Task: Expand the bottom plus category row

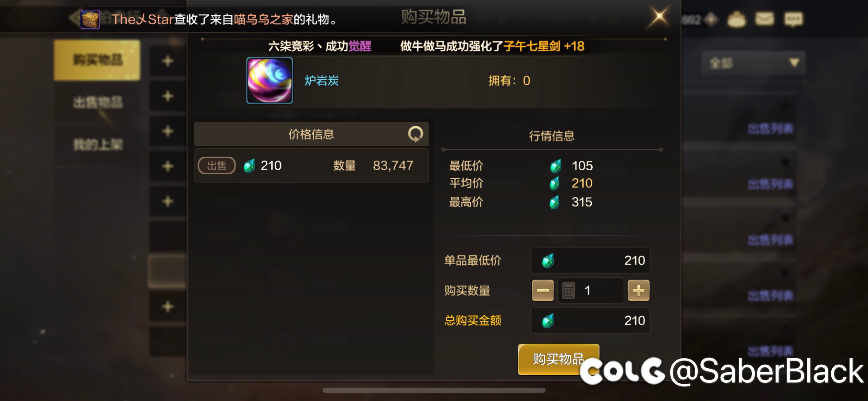Action: [x=168, y=307]
